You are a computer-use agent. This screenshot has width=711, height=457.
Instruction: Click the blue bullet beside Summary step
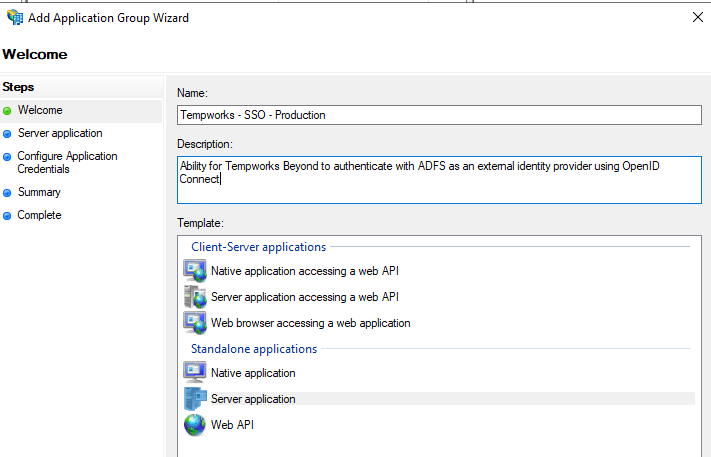tap(7, 193)
